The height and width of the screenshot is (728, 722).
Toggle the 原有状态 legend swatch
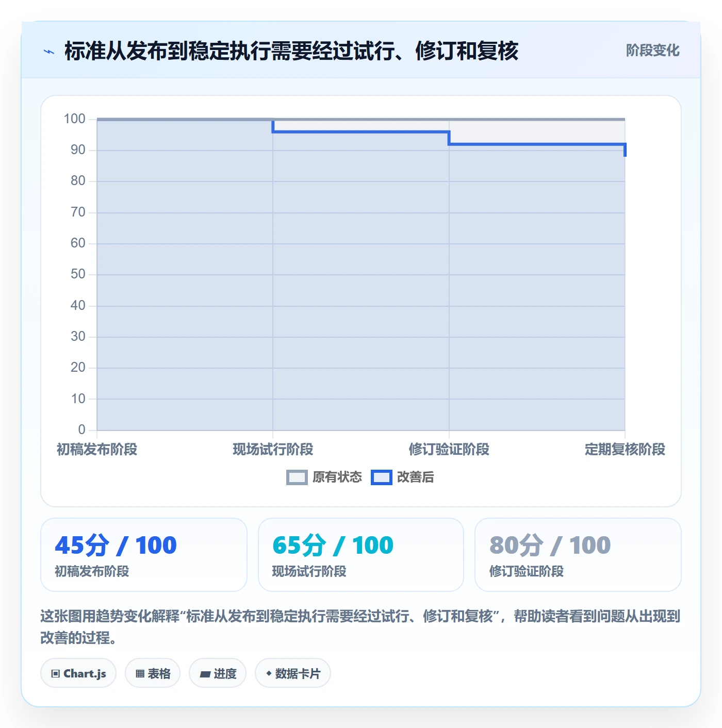click(297, 477)
